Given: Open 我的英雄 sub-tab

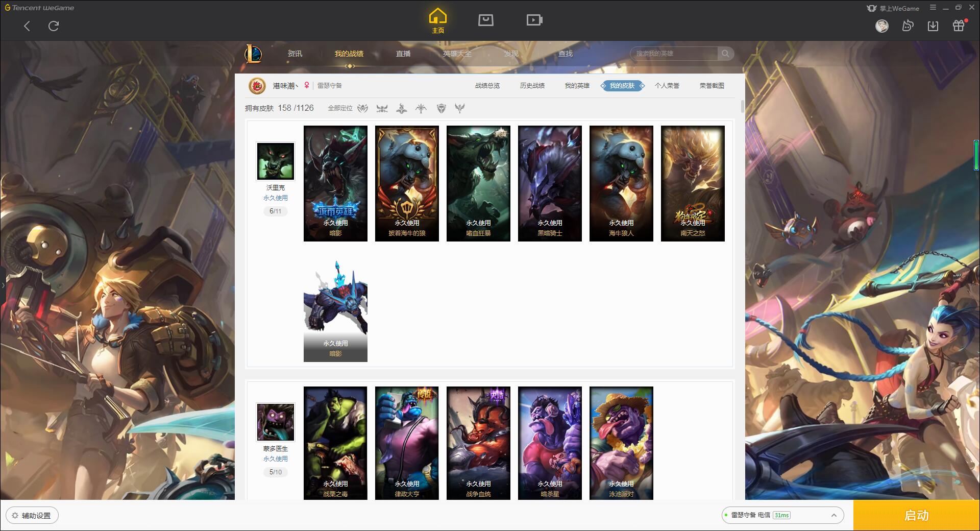Looking at the screenshot, I should point(577,86).
